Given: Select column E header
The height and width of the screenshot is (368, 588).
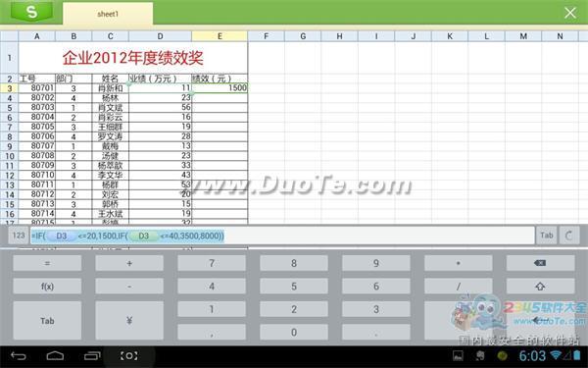Looking at the screenshot, I should (220, 36).
